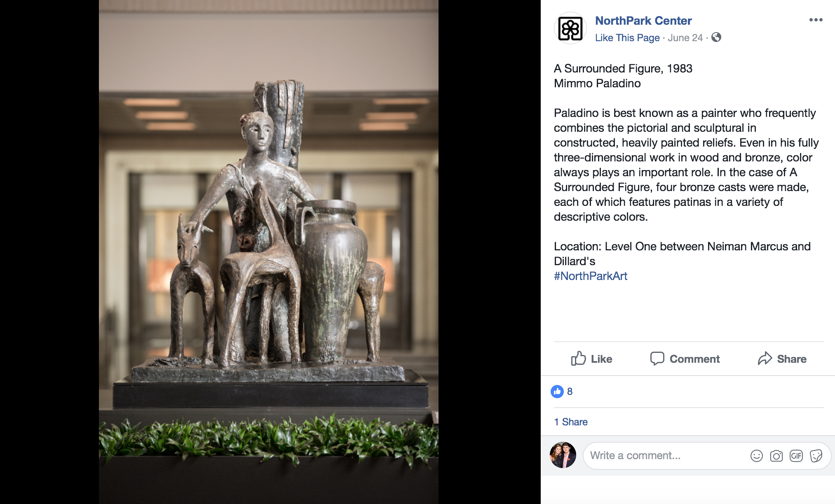The image size is (835, 504).
Task: Attach a photo with the camera icon
Action: tap(776, 456)
